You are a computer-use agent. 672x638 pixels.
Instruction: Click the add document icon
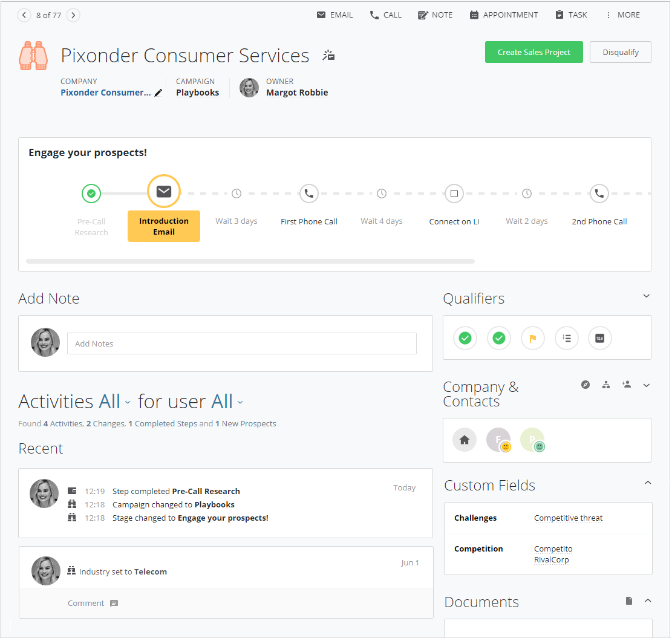[x=629, y=601]
